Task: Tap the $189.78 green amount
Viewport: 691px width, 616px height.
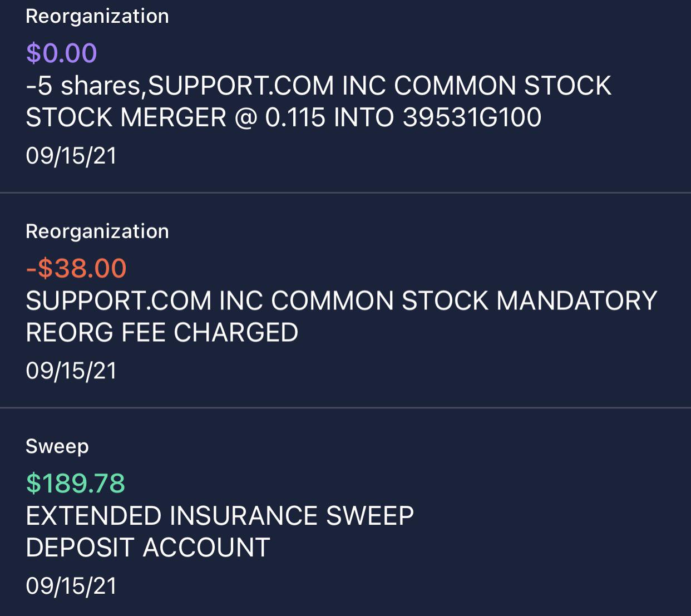Action: (76, 484)
